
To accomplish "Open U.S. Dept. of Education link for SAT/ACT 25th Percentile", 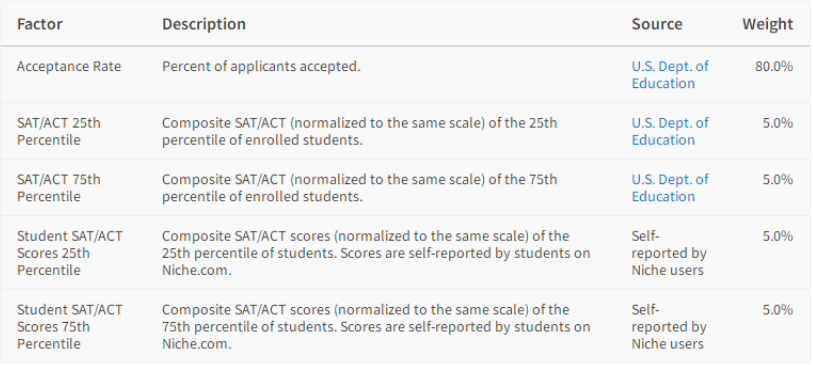I will click(x=670, y=131).
